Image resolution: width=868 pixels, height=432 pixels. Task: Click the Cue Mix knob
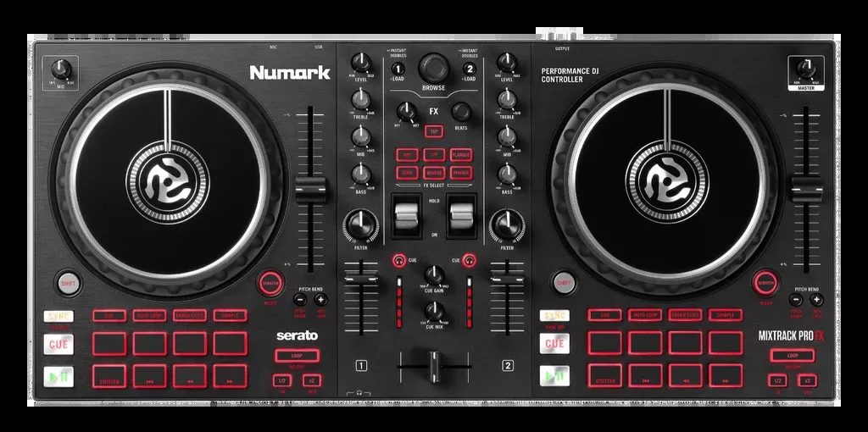point(434,312)
